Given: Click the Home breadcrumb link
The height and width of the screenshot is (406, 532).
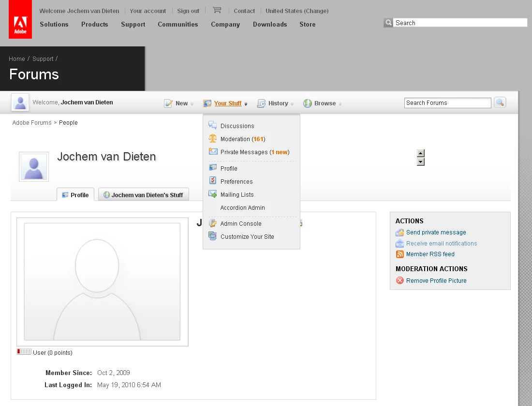Looking at the screenshot, I should (17, 58).
